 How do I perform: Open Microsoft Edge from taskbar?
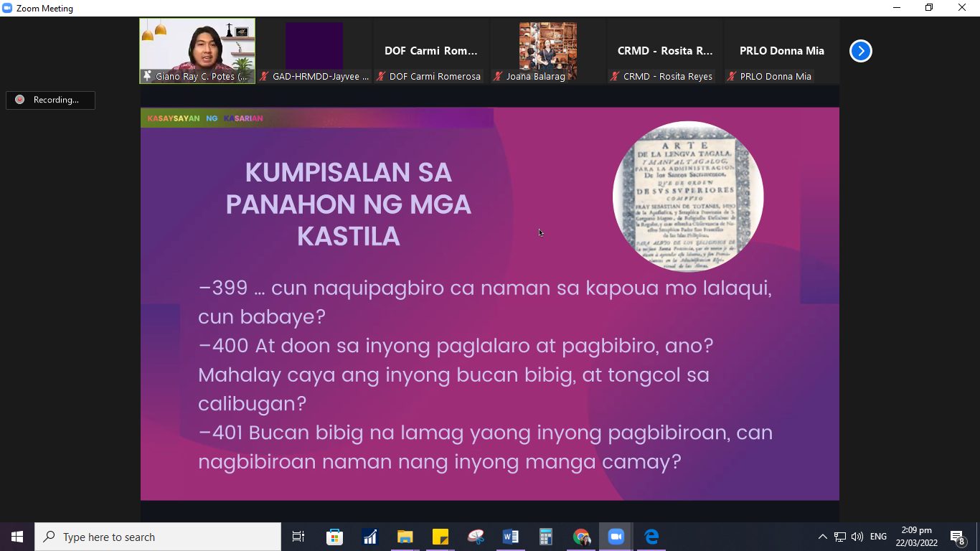click(651, 537)
